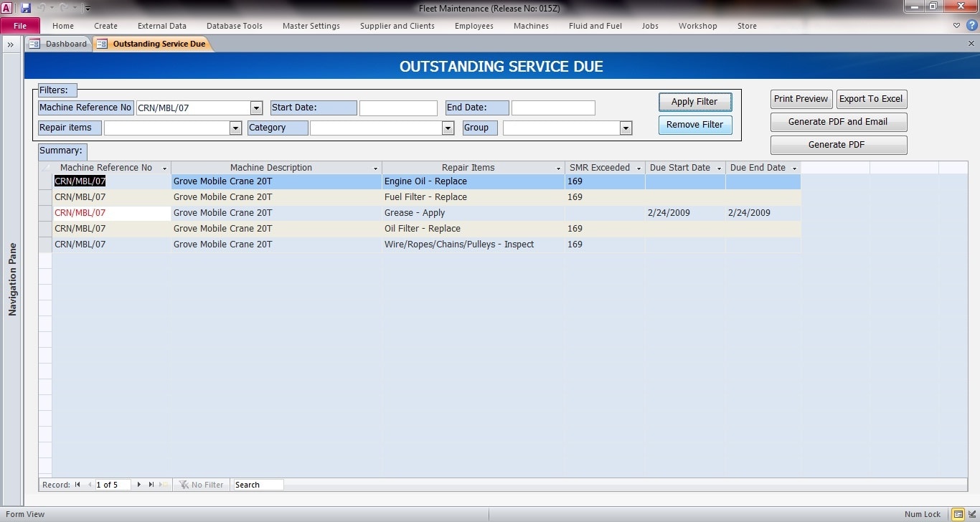
Task: Open the Store ribbon tab
Action: tap(747, 26)
